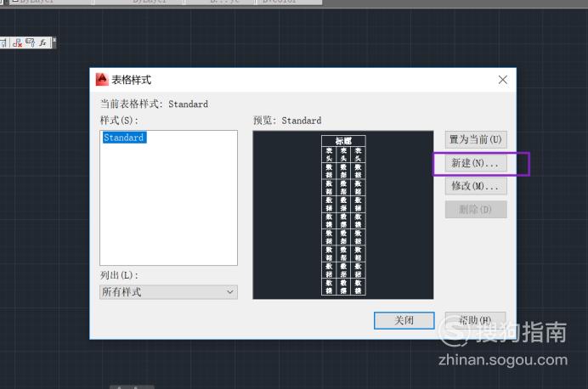Click the 当前表格样式: Standard text
Image resolution: width=588 pixels, height=389 pixels.
pyautogui.click(x=154, y=104)
